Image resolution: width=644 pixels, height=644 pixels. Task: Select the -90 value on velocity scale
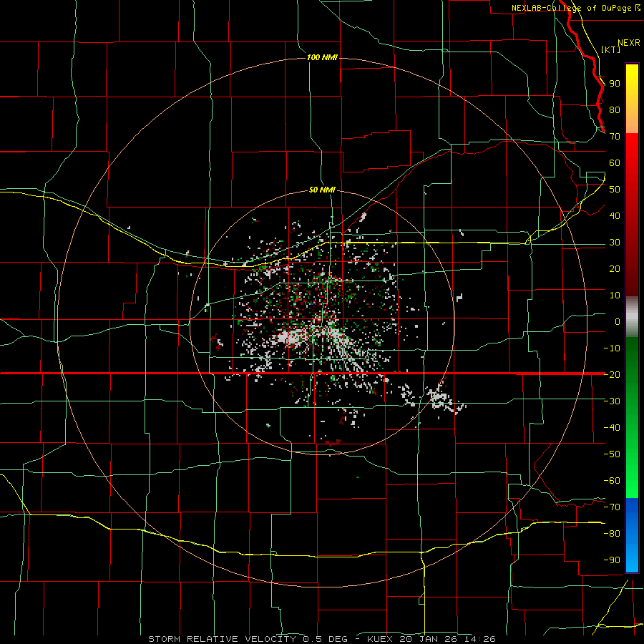pyautogui.click(x=612, y=560)
